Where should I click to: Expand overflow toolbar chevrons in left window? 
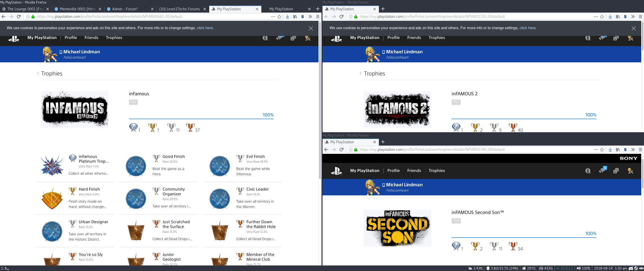[x=310, y=17]
